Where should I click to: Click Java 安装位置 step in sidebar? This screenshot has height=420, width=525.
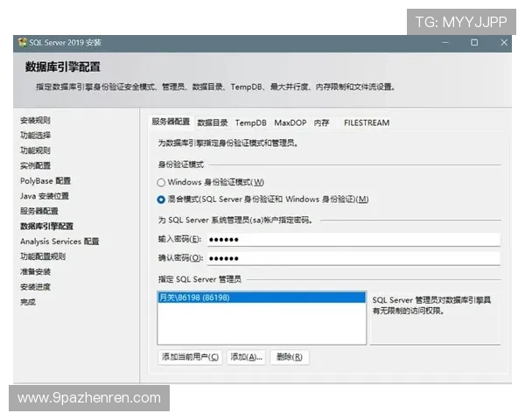coord(45,196)
